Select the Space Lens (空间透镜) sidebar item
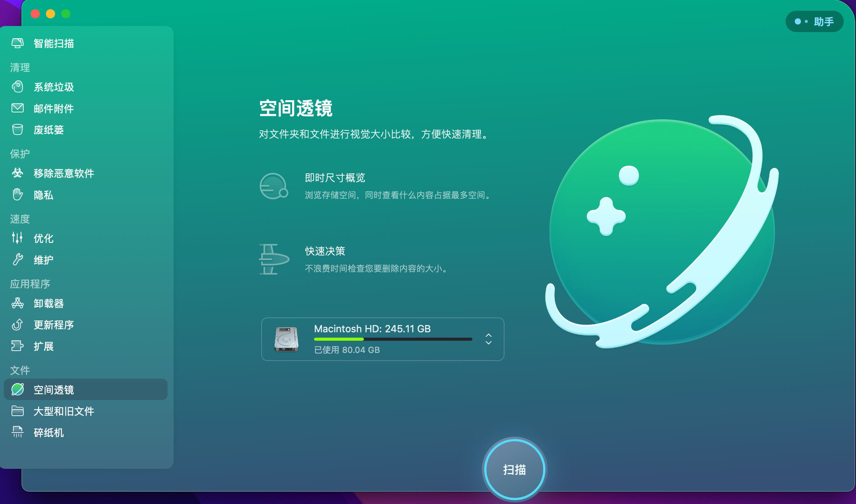 (54, 390)
